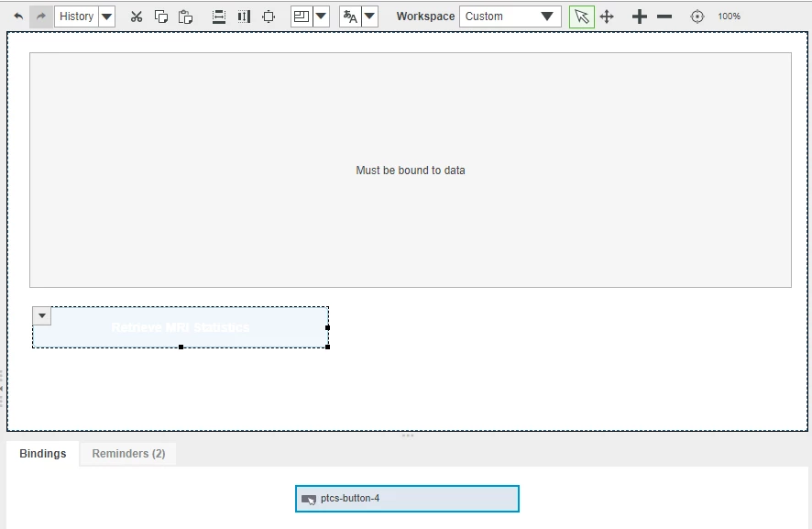812x529 pixels.
Task: Click the horizontal align widgets icon
Action: 219,17
